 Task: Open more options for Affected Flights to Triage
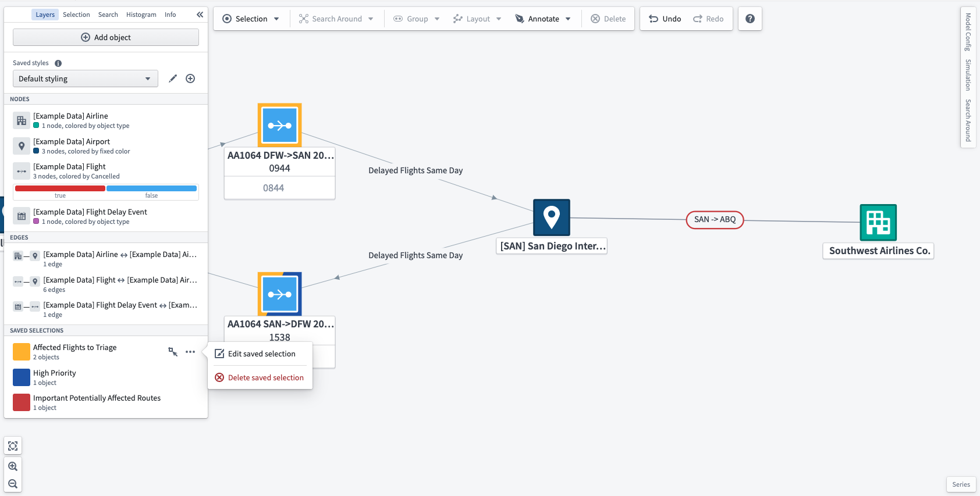(190, 352)
